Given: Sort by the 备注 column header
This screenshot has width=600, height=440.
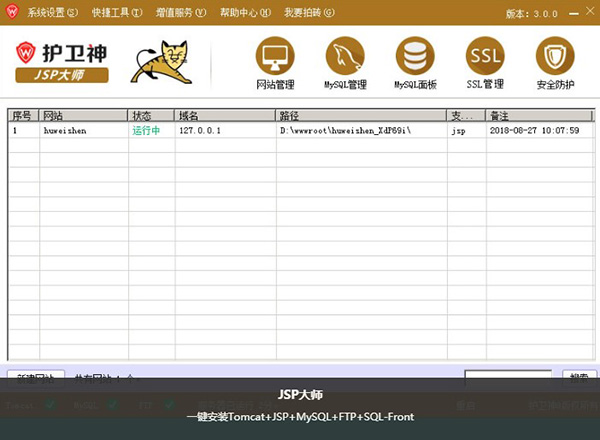Looking at the screenshot, I should tap(536, 116).
